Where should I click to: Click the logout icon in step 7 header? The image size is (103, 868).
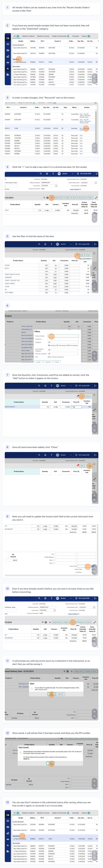[96, 386]
